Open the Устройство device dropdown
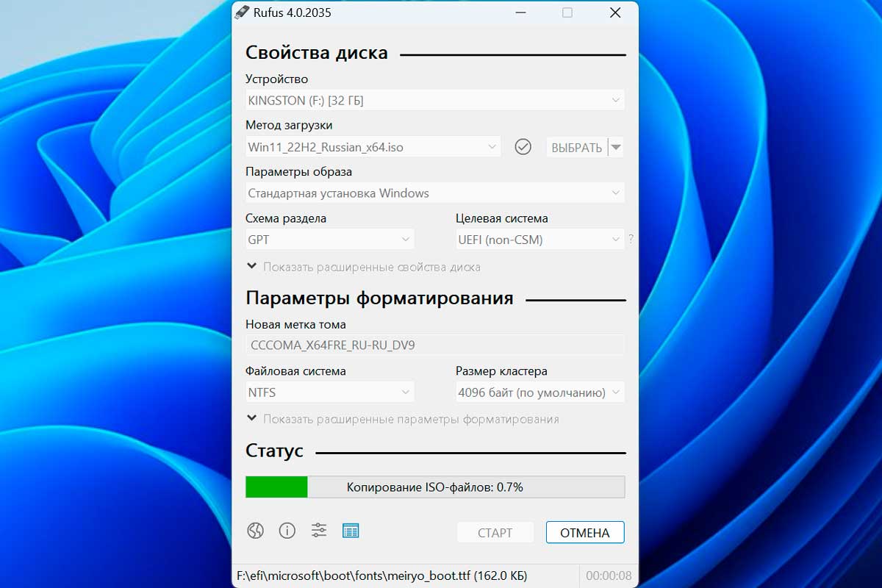 pyautogui.click(x=435, y=101)
